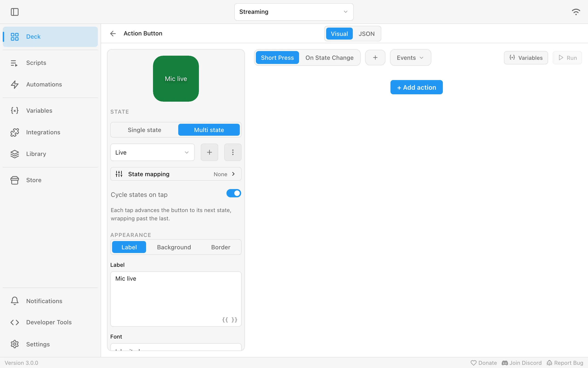Switch to the JSON editor view

(x=366, y=34)
